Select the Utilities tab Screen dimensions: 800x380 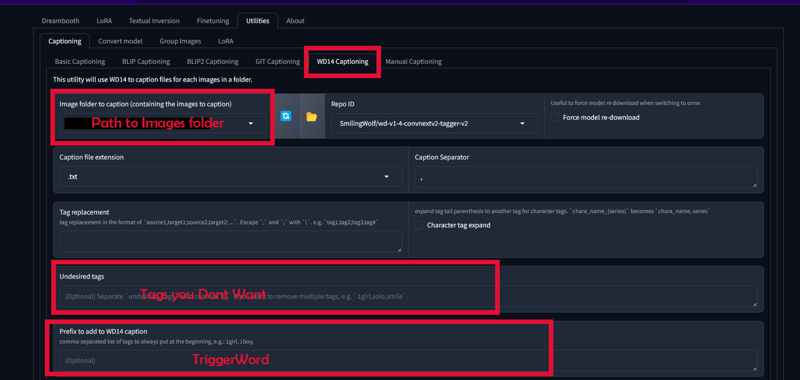(258, 21)
